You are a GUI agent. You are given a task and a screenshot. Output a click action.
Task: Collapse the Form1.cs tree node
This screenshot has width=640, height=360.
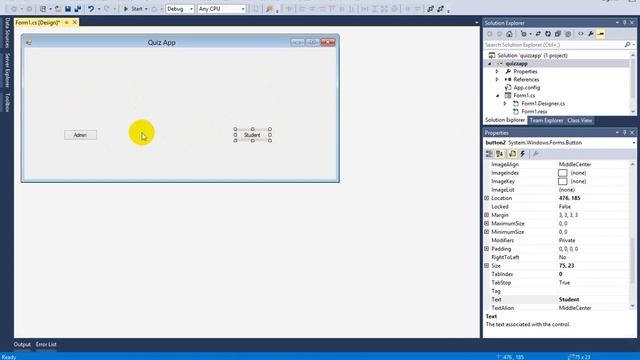point(497,96)
